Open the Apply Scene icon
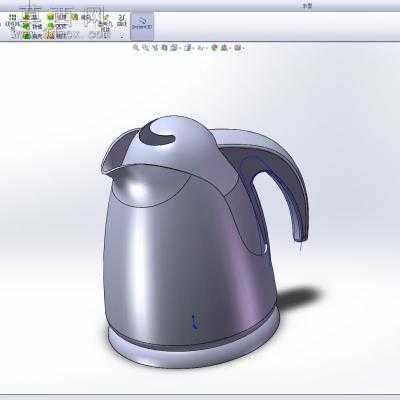400x400 pixels. tap(225, 48)
